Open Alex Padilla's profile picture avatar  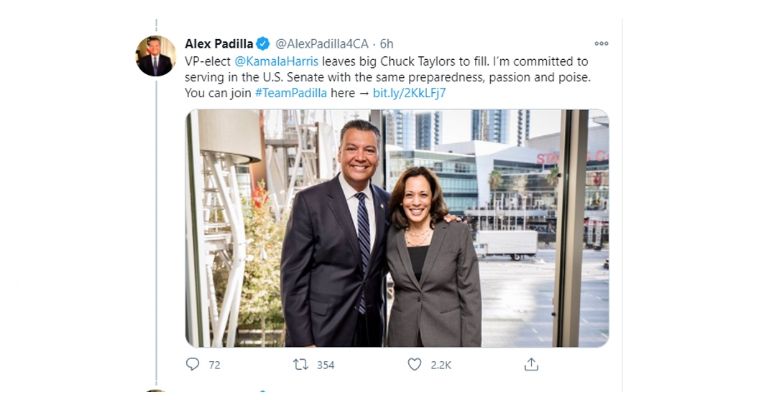(x=155, y=56)
